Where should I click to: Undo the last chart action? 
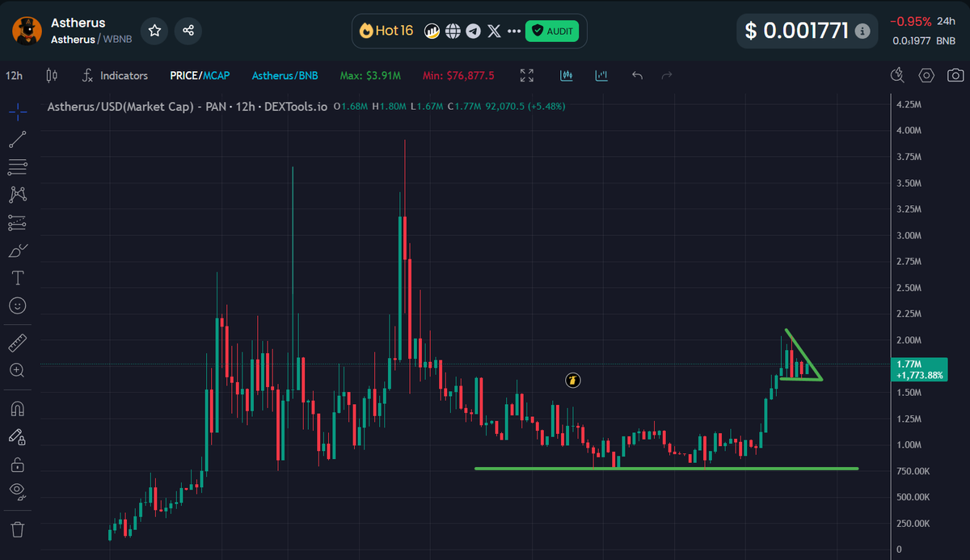[637, 75]
